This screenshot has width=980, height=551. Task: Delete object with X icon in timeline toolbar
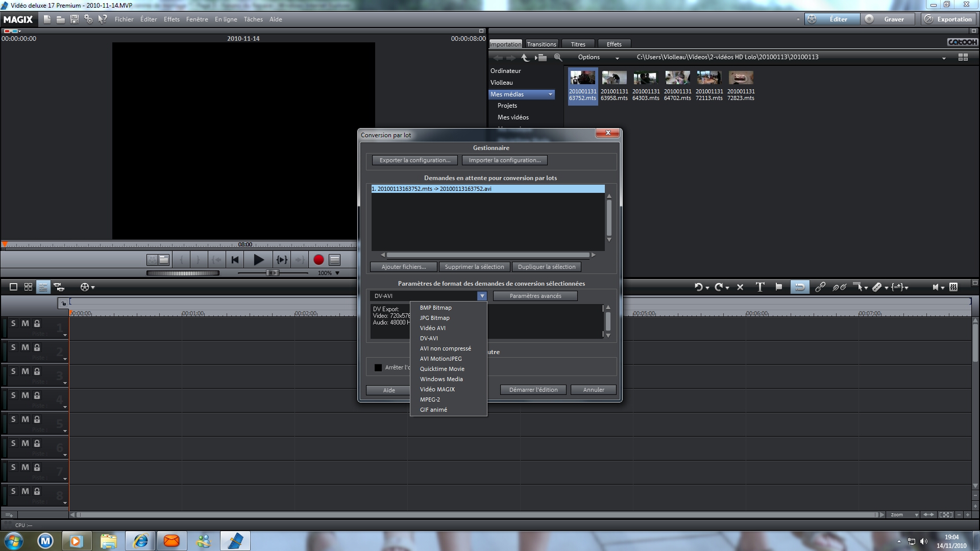pos(740,287)
